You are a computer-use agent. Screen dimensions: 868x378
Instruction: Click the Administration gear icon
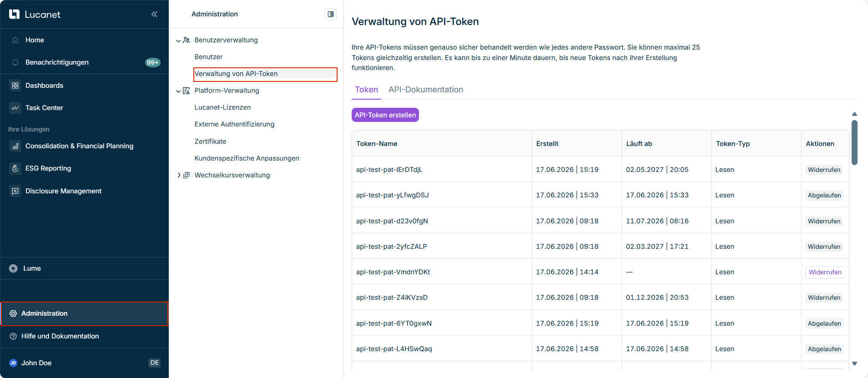[x=13, y=313]
